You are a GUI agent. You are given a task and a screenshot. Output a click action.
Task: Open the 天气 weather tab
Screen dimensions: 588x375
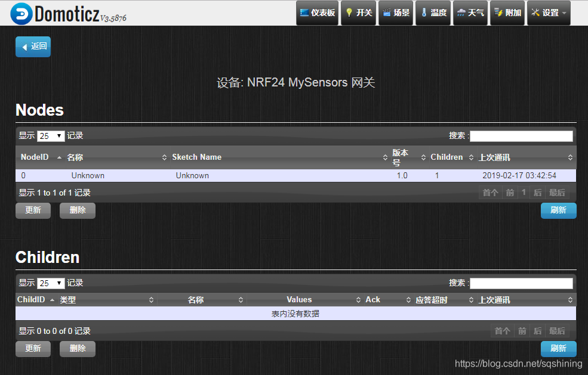point(470,13)
